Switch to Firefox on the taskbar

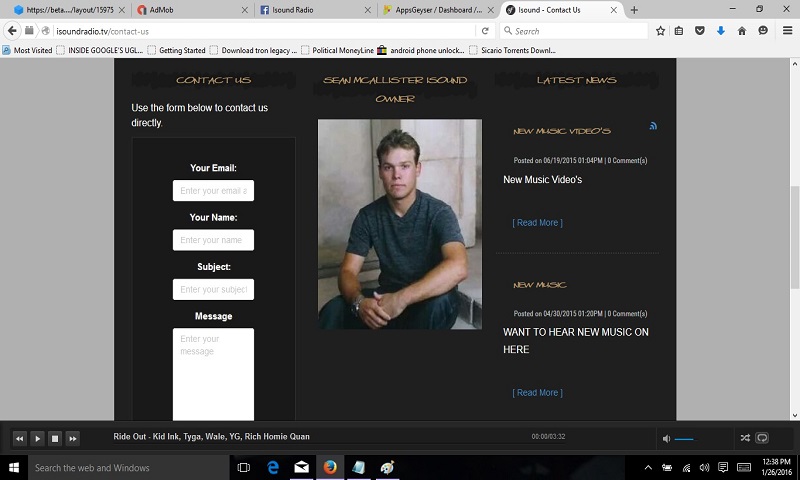coord(330,468)
